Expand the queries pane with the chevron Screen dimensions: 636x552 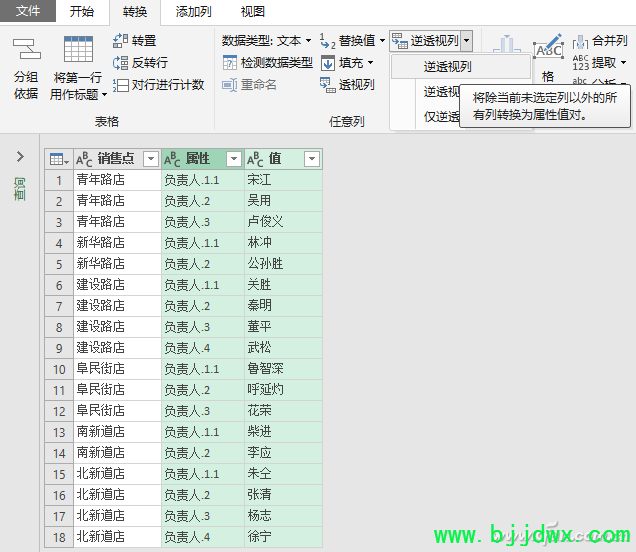pos(20,157)
